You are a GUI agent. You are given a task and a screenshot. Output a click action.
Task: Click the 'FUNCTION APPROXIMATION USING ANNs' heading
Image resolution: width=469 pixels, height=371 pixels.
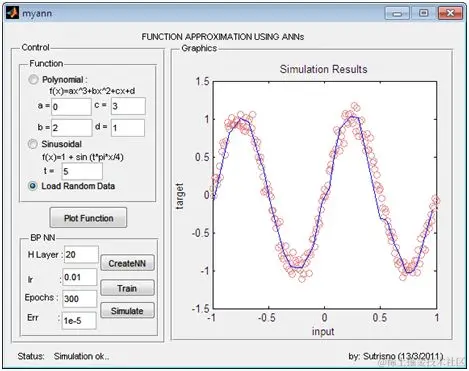point(223,37)
